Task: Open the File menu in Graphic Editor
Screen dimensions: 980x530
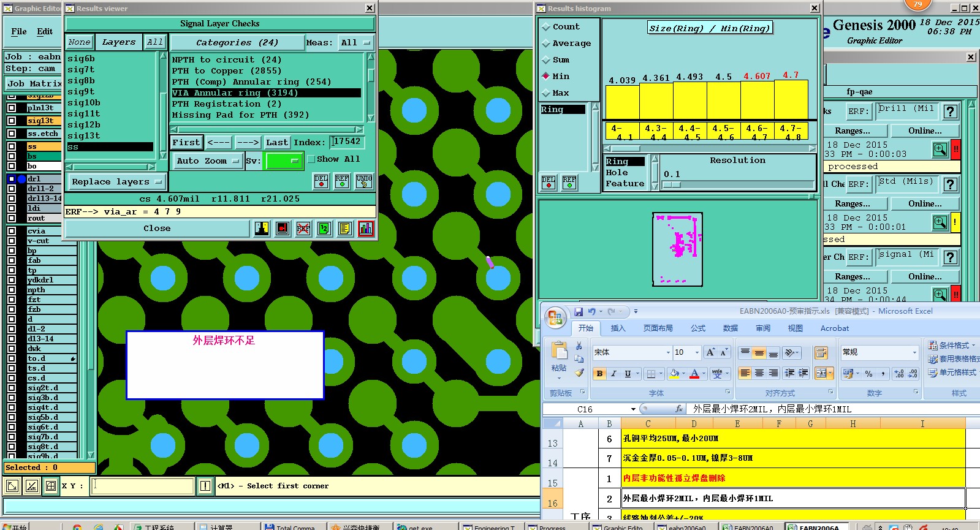Action: (x=19, y=31)
